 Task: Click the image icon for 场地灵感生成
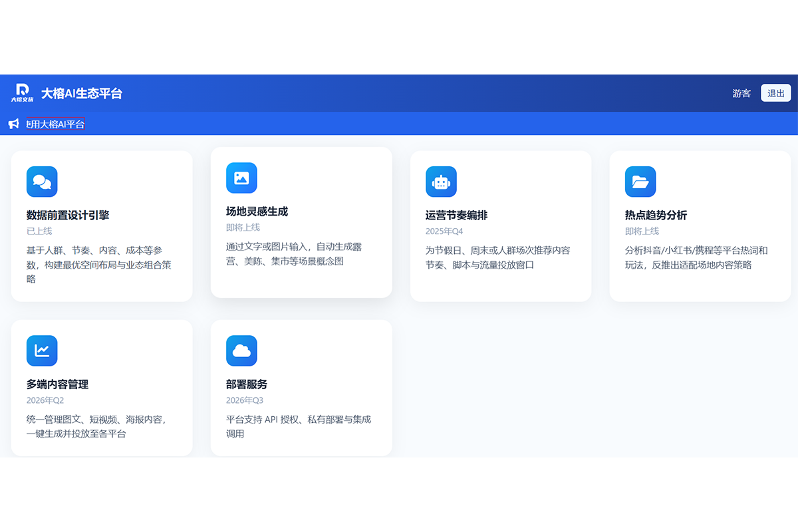pyautogui.click(x=241, y=178)
